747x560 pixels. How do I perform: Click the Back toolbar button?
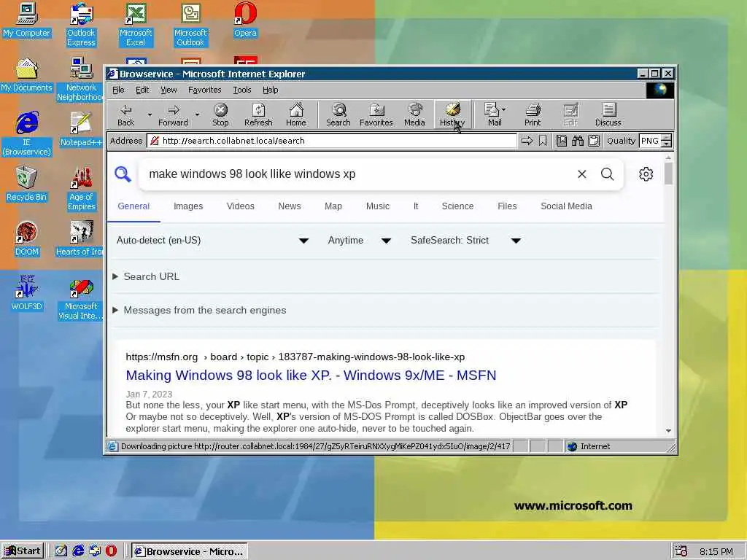(125, 114)
